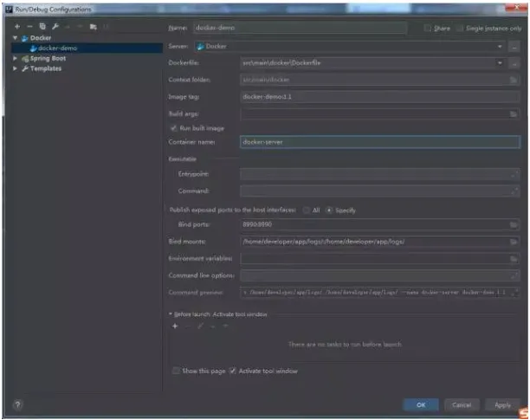Toggle Activate tool window checkbox
The height and width of the screenshot is (420, 530).
(233, 371)
